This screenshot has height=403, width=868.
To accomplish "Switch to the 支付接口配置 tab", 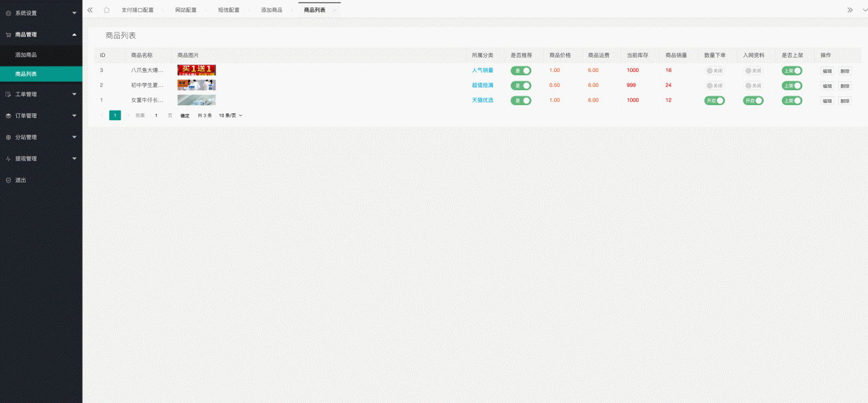I will click(x=138, y=10).
